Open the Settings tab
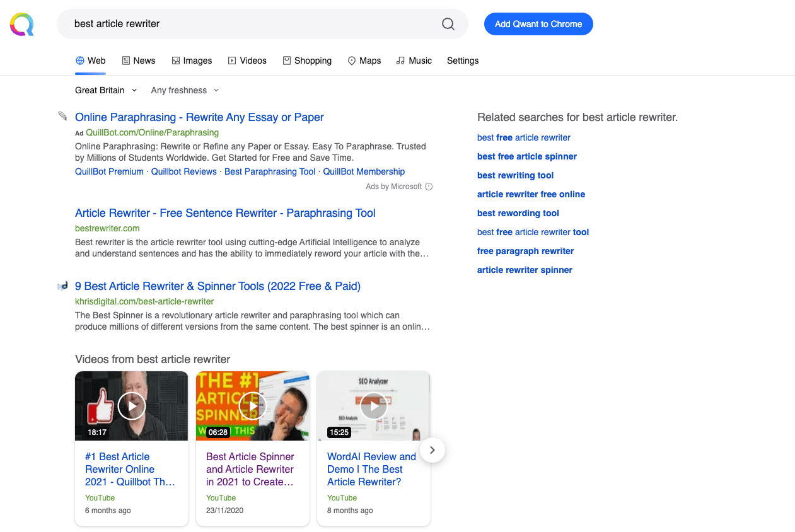 click(x=462, y=60)
